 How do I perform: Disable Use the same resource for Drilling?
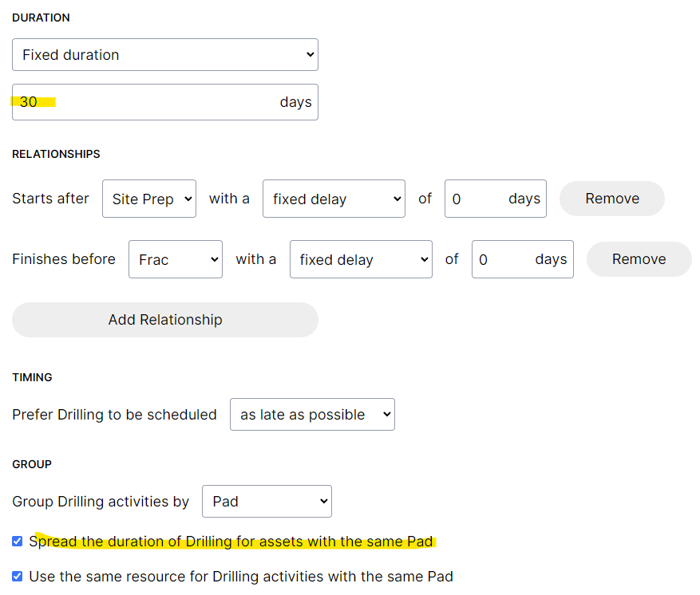(x=17, y=576)
